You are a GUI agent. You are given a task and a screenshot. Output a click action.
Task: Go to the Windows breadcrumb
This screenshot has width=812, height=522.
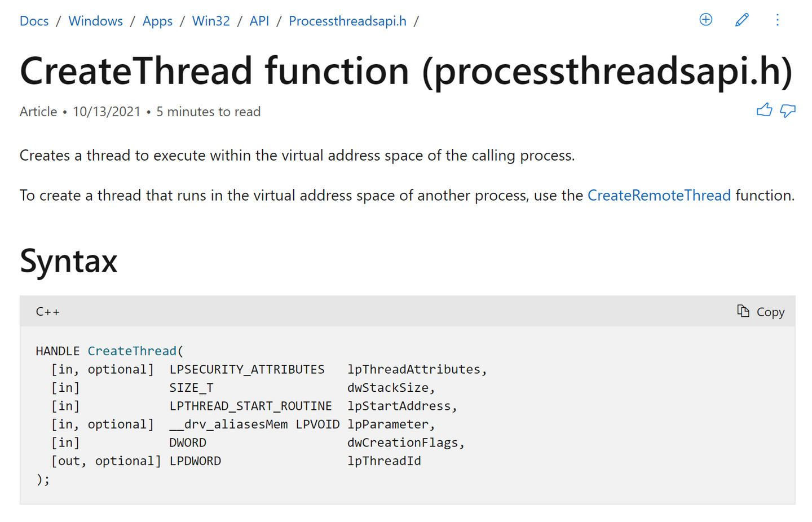(95, 21)
